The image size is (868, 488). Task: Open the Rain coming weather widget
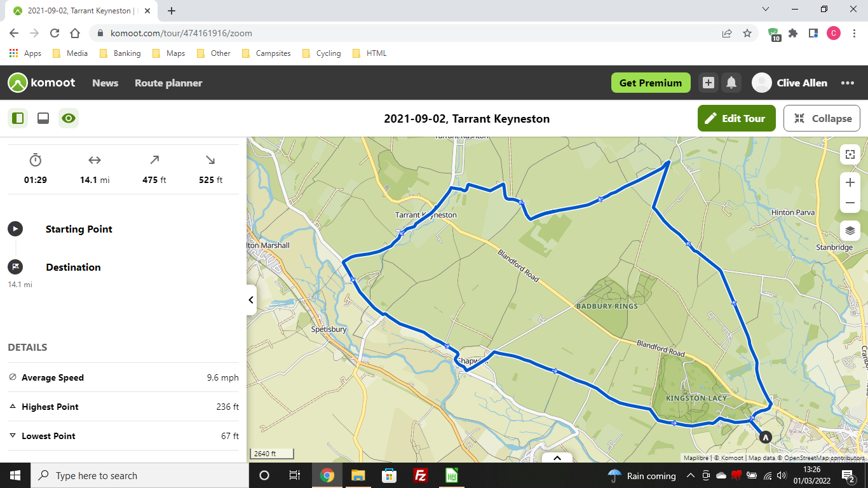(x=642, y=475)
